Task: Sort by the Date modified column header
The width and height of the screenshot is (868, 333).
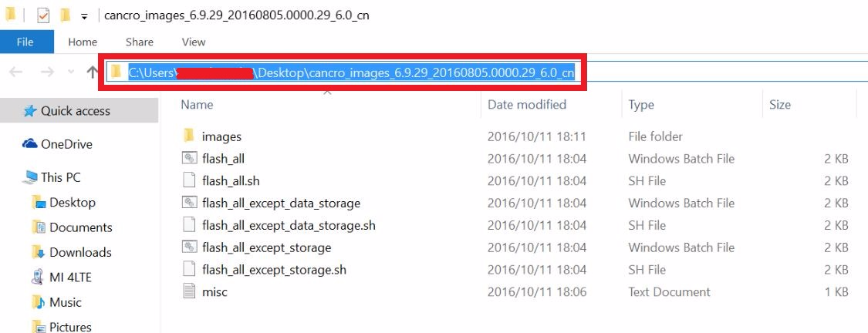Action: click(x=527, y=105)
